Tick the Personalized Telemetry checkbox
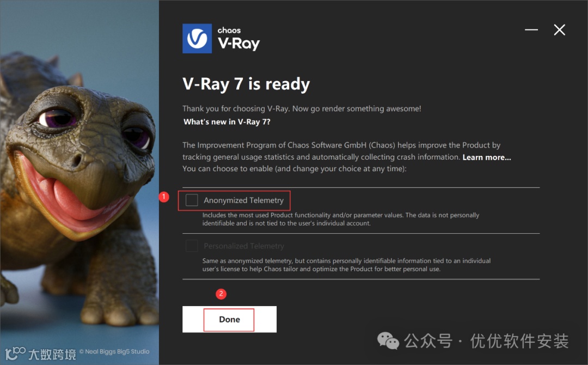Image resolution: width=588 pixels, height=365 pixels. pyautogui.click(x=192, y=246)
